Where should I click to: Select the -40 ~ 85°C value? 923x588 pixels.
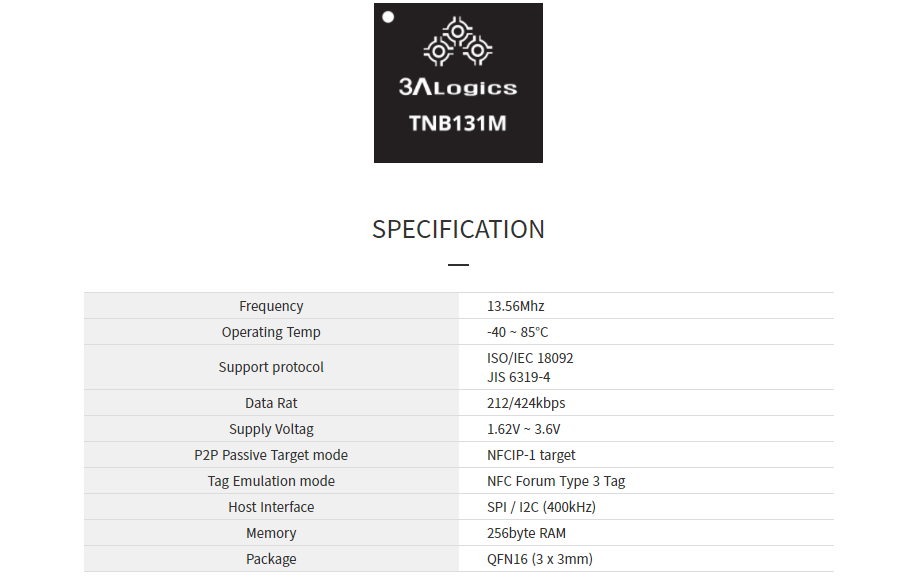[517, 332]
